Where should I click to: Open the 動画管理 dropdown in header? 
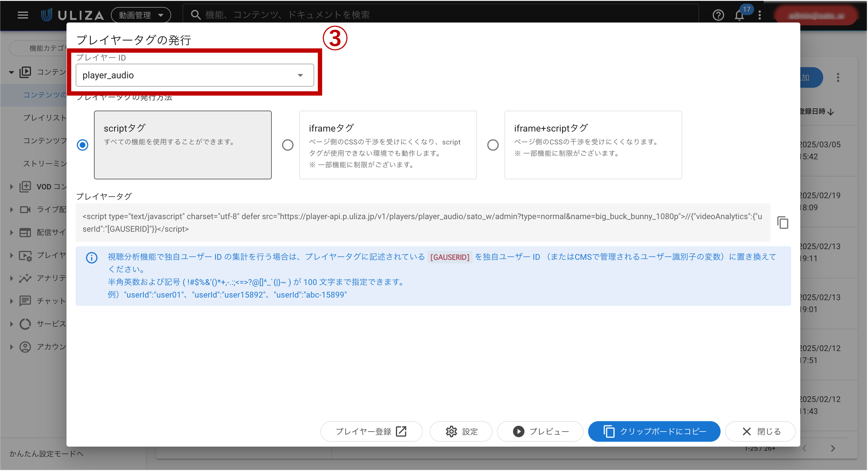point(141,15)
